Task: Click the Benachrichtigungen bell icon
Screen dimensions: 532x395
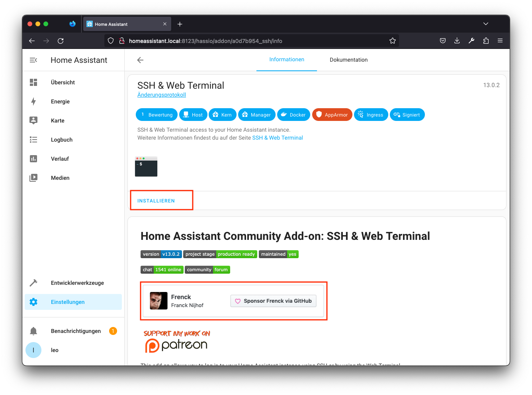Action: (x=33, y=331)
